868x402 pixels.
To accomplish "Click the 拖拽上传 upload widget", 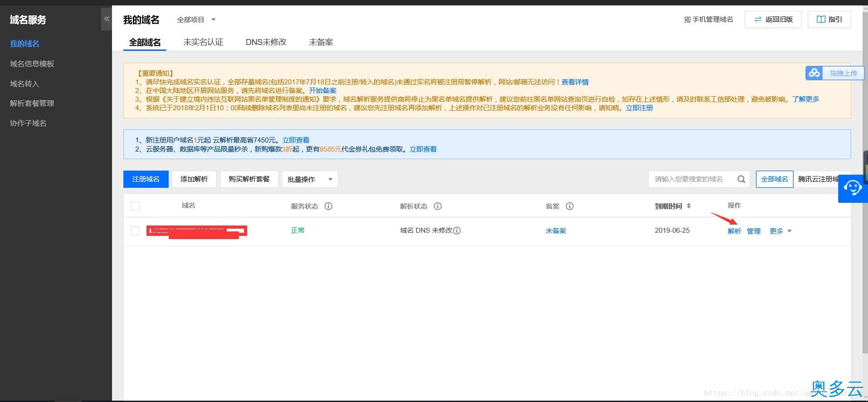I will click(835, 73).
